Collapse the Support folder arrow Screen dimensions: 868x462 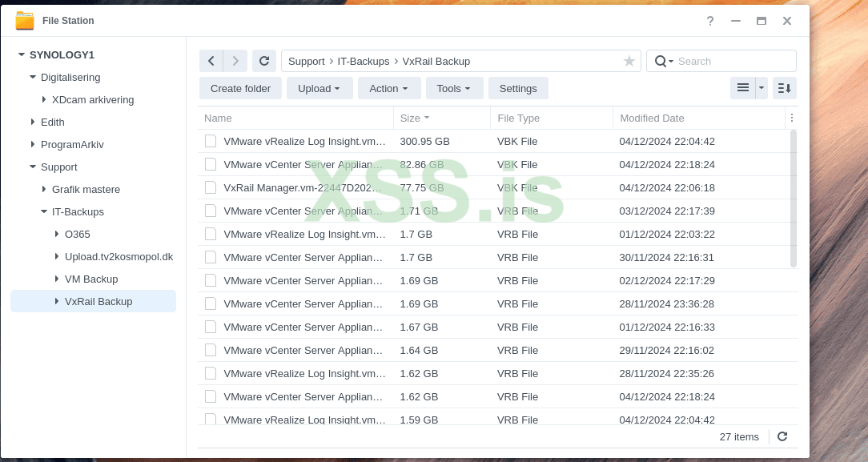point(33,167)
